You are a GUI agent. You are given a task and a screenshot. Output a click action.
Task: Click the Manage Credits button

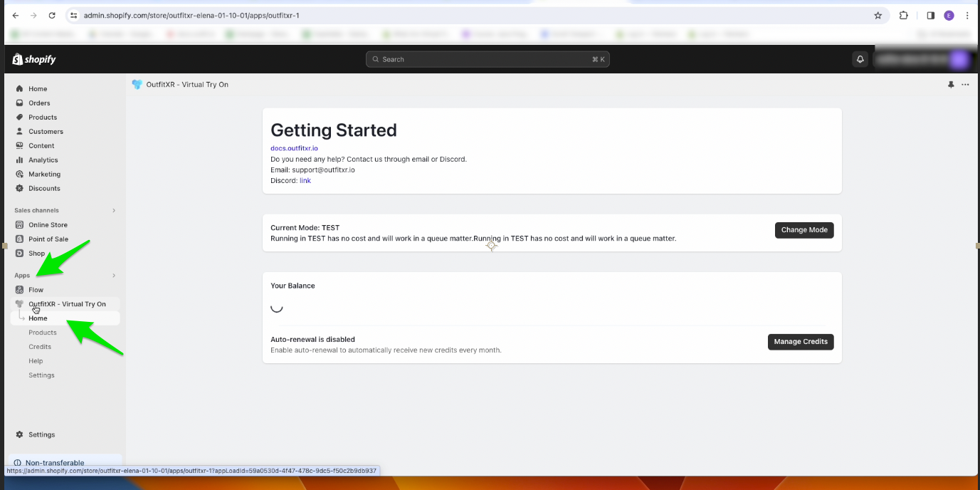tap(801, 342)
